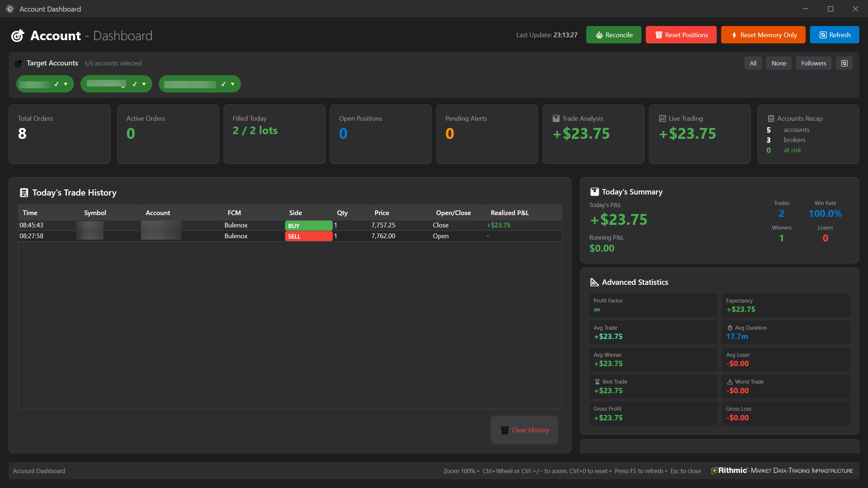Select the 08:45:43 trade row

290,225
